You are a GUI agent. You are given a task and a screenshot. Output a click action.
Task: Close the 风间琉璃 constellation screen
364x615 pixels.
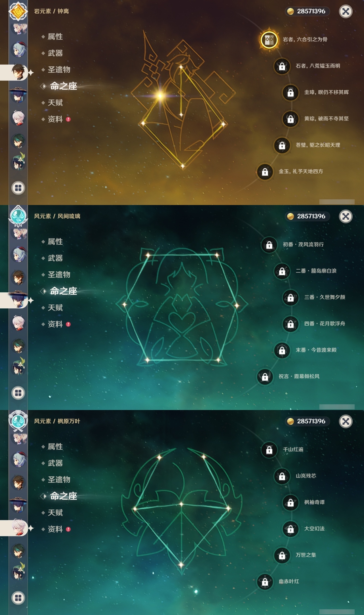tap(346, 216)
